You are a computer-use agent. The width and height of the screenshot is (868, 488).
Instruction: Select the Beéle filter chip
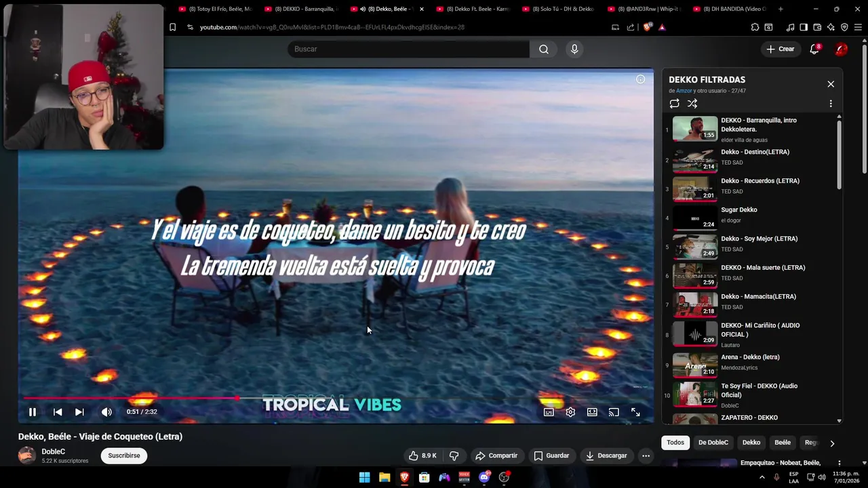783,443
